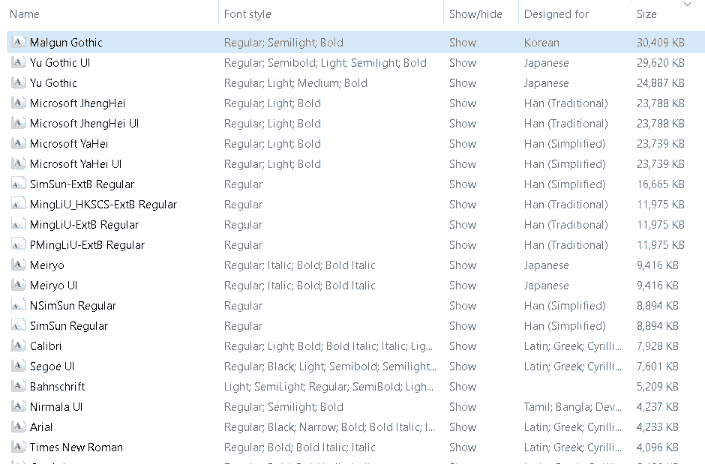Click the MingLiU_HKSCS-ExtB Regular font icon
The height and width of the screenshot is (464, 705).
click(x=18, y=204)
